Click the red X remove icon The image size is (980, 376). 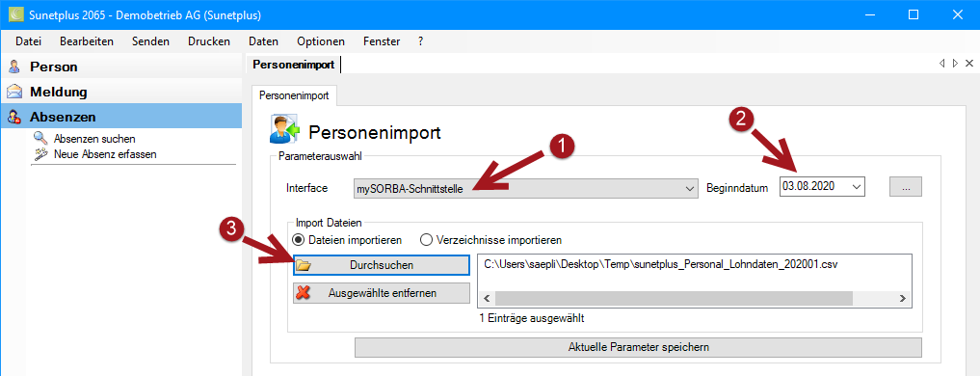pyautogui.click(x=304, y=293)
